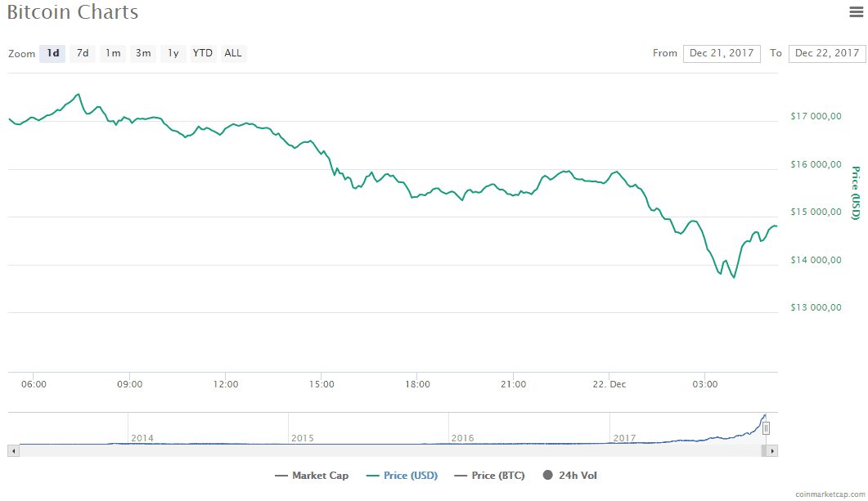Viewport: 868px width, 501px height.
Task: Select the 1d zoom range
Action: [52, 53]
